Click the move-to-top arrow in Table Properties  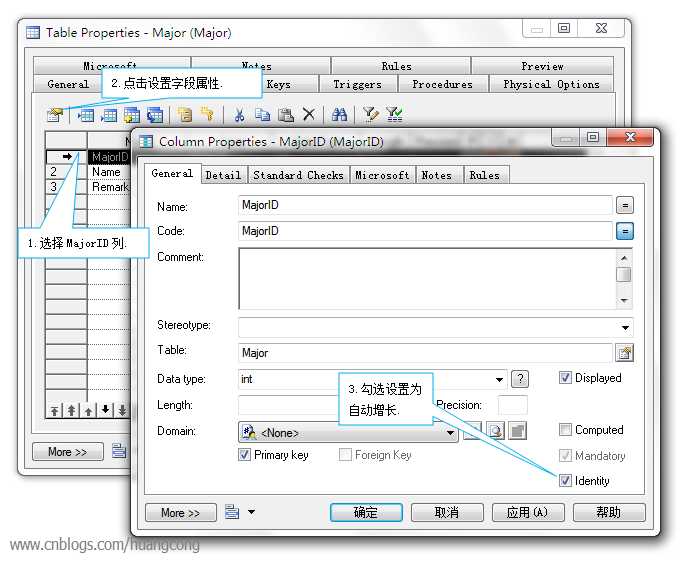click(x=54, y=410)
